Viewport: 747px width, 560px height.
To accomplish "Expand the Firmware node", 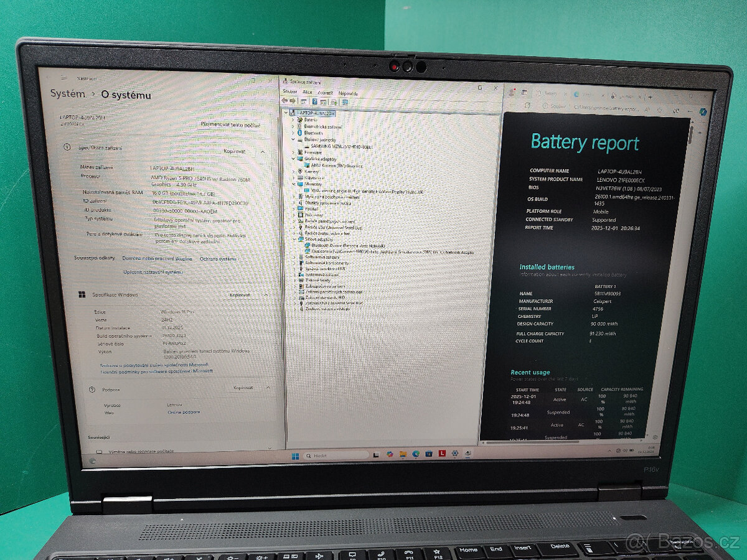I will tap(293, 152).
